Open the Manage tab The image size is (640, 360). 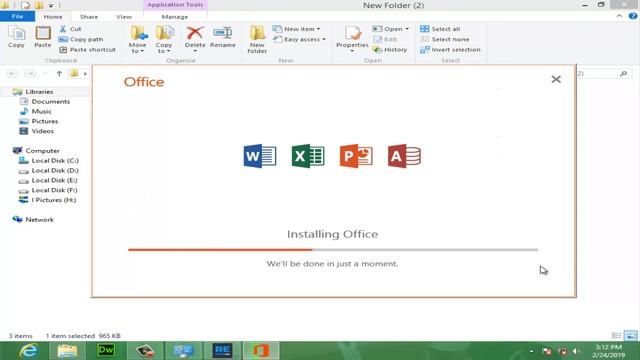click(175, 17)
